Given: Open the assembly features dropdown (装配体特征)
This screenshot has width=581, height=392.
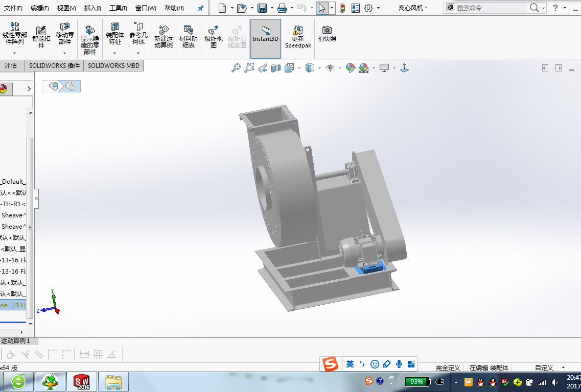Looking at the screenshot, I should coord(114,53).
